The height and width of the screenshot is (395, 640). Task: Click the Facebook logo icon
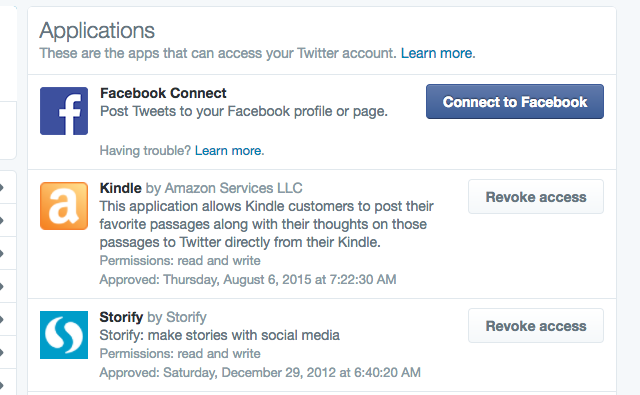point(64,111)
